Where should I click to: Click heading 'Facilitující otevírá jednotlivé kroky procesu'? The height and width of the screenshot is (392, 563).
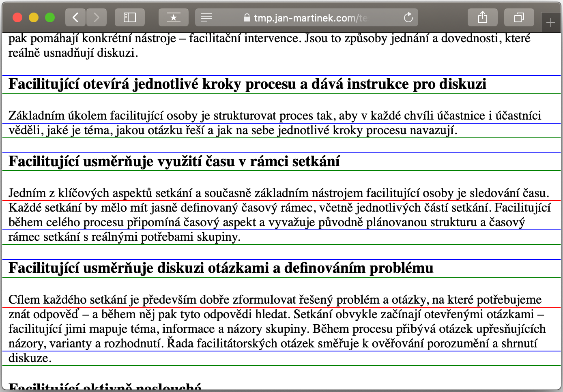tap(247, 84)
